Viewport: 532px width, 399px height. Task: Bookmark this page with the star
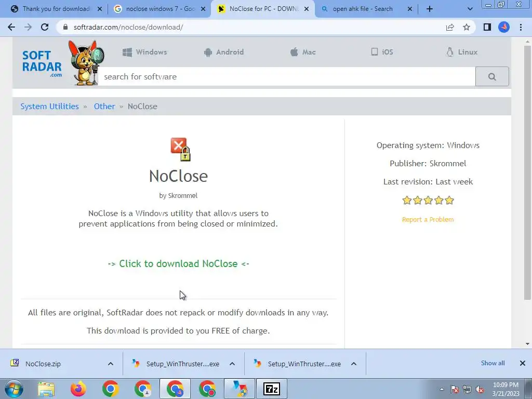click(467, 27)
